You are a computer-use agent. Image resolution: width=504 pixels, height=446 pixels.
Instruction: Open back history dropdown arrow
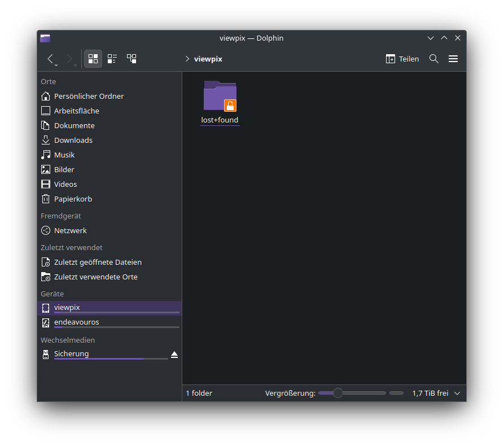(56, 65)
